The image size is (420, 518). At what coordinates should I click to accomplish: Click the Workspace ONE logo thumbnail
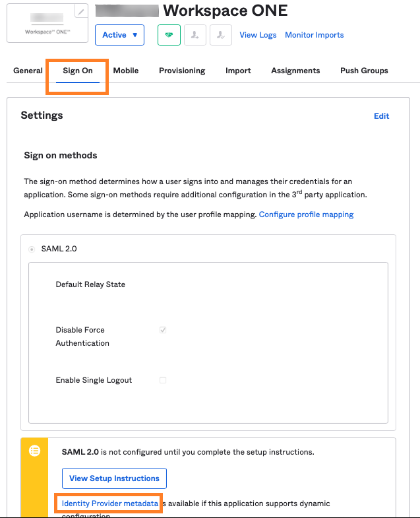coord(47,23)
